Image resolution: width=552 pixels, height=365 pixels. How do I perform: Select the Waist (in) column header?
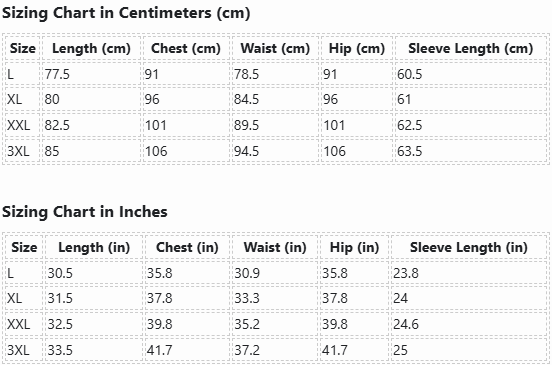pyautogui.click(x=275, y=247)
